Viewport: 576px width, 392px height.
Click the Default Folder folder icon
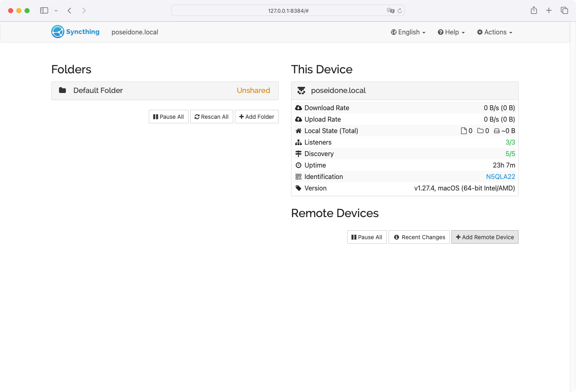pyautogui.click(x=62, y=90)
